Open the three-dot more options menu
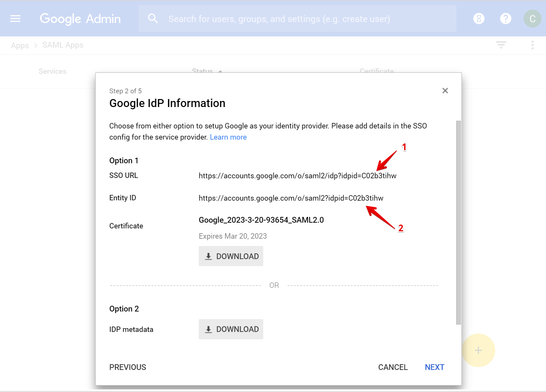The height and width of the screenshot is (392, 546). 532,45
